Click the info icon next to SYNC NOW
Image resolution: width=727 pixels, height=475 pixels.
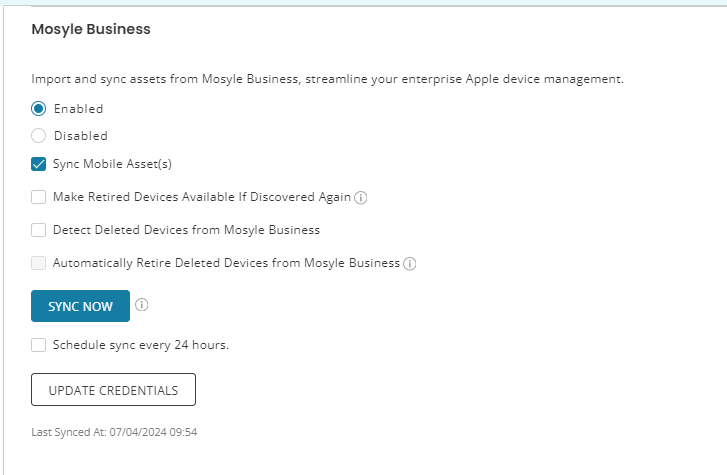(141, 305)
